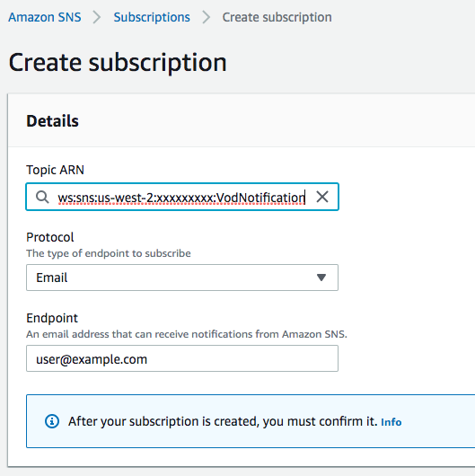Click the Create subscription page heading
Screen dimensions: 475x476
click(x=118, y=63)
